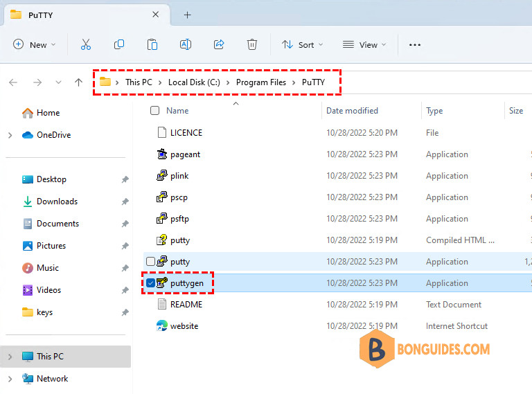Image resolution: width=532 pixels, height=394 pixels.
Task: Unpin Desktop using its pin icon
Action: coord(125,179)
